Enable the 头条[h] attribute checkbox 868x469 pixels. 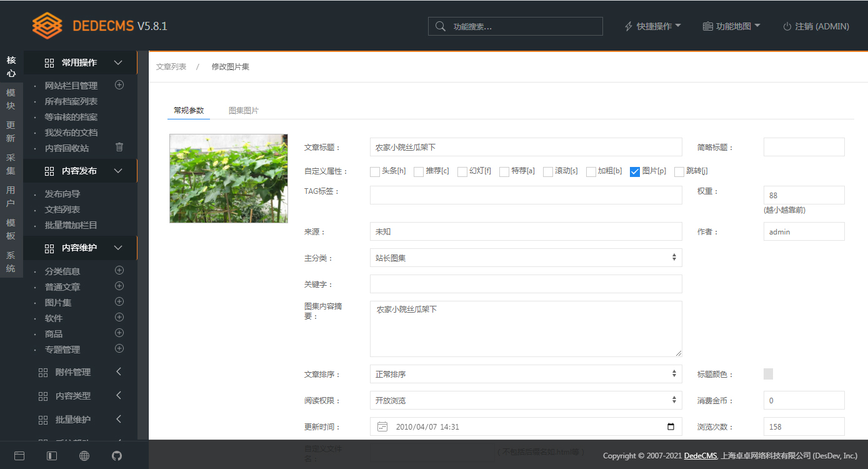374,171
